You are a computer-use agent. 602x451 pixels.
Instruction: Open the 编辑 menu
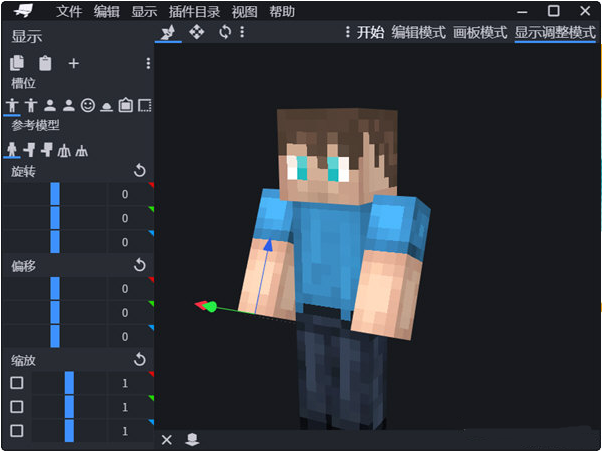point(106,12)
